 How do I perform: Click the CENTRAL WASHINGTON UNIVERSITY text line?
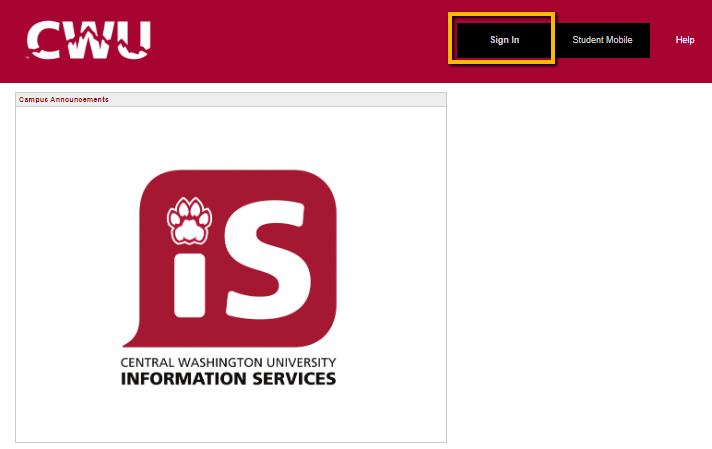228,362
